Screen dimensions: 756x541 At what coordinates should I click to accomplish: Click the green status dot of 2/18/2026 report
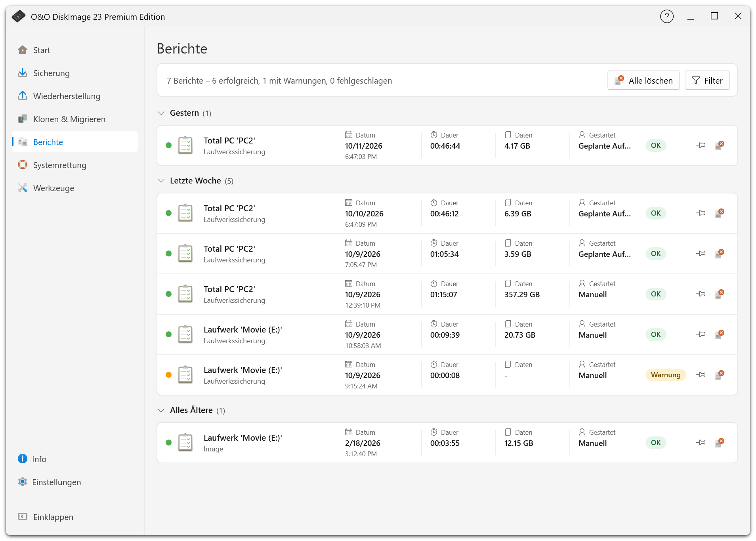(168, 443)
